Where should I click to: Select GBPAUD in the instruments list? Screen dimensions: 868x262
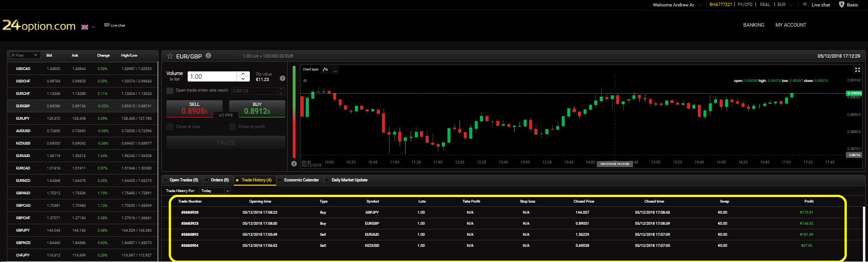coord(83,193)
